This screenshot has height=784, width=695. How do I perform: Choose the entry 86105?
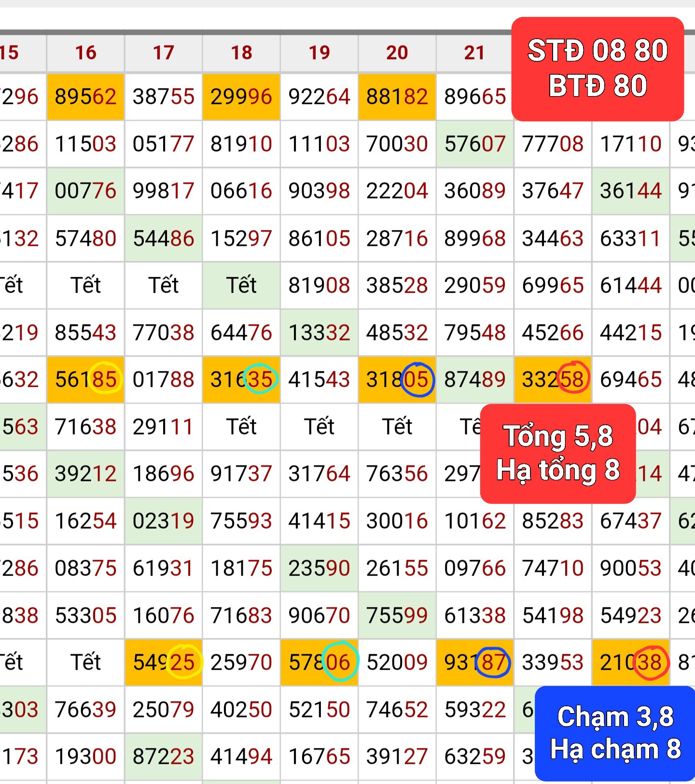pyautogui.click(x=319, y=238)
